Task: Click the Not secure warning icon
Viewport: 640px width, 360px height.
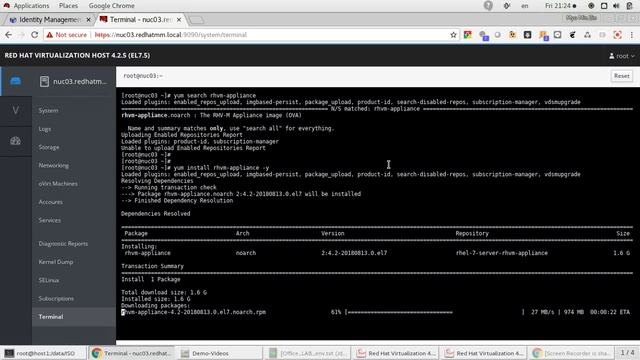Action: [49, 35]
